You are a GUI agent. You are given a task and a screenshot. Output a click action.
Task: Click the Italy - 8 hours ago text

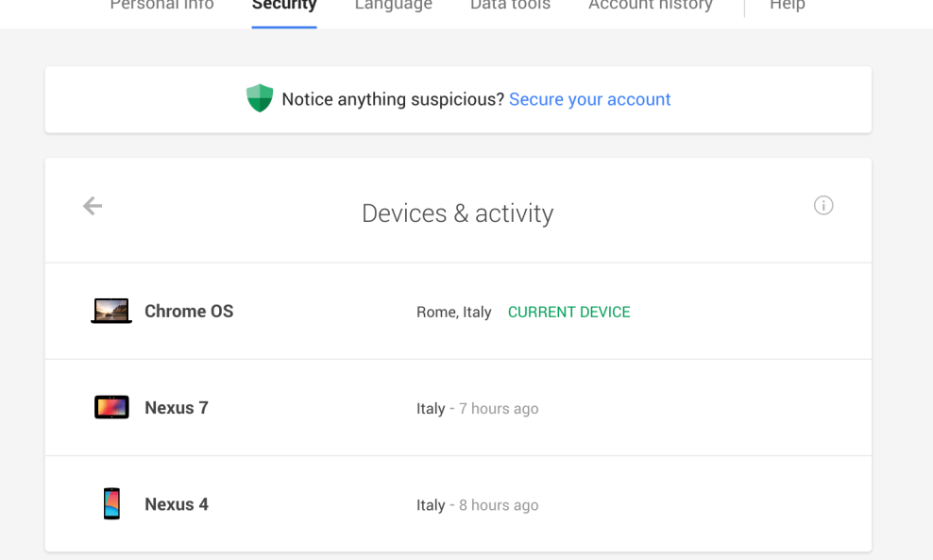tap(477, 505)
